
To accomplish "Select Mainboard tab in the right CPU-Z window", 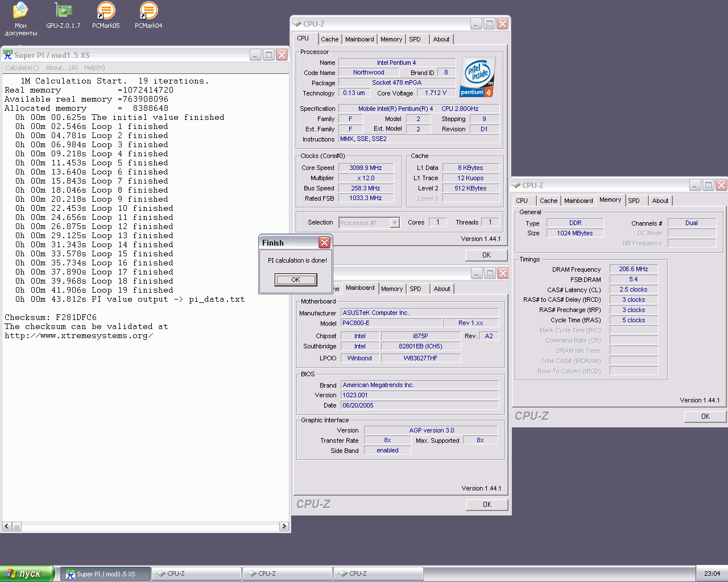I will 578,201.
